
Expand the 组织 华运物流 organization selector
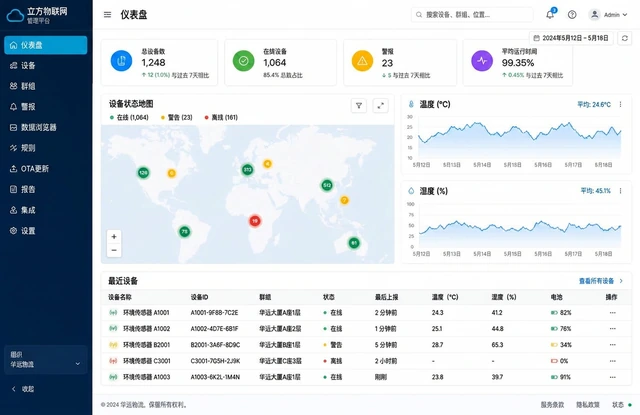pos(45,360)
